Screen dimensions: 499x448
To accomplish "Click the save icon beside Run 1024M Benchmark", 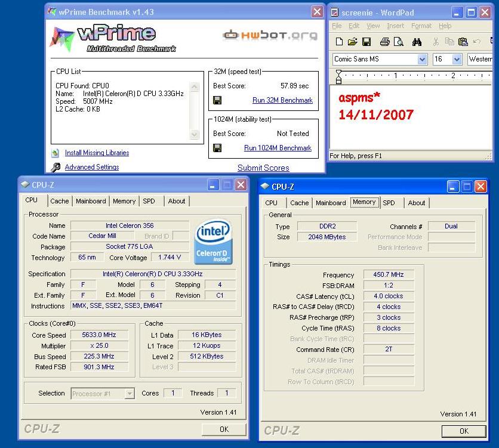I will pyautogui.click(x=217, y=148).
